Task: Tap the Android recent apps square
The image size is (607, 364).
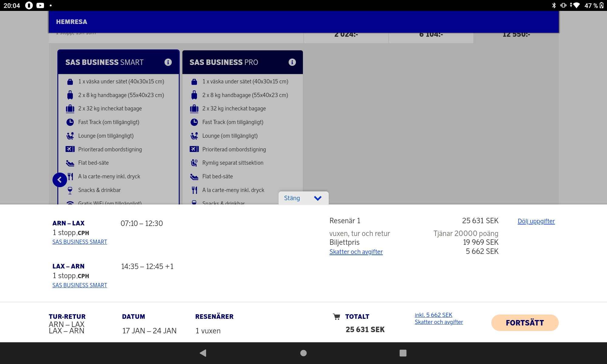Action: [403, 353]
